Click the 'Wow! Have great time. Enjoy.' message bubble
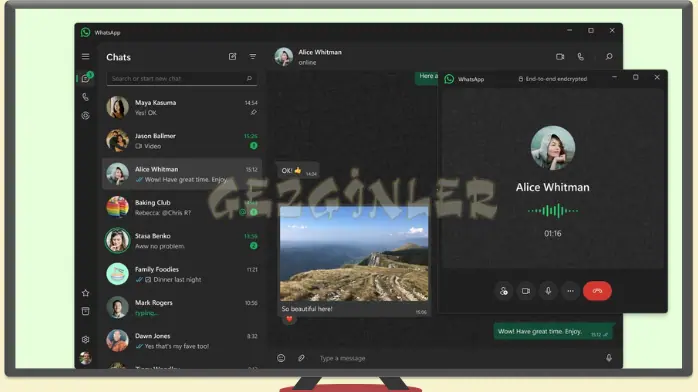 coord(552,332)
